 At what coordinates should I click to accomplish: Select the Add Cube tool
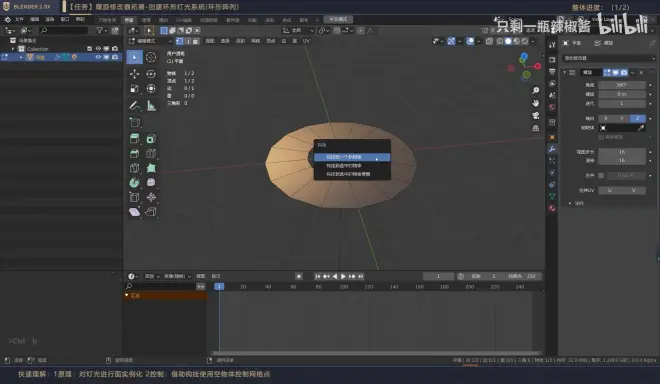point(134,123)
